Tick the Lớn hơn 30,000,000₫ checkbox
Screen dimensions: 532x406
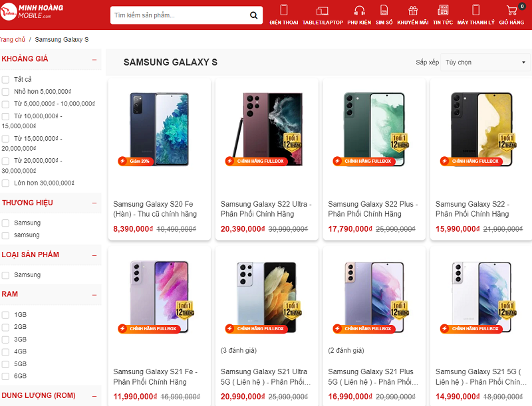pos(5,183)
